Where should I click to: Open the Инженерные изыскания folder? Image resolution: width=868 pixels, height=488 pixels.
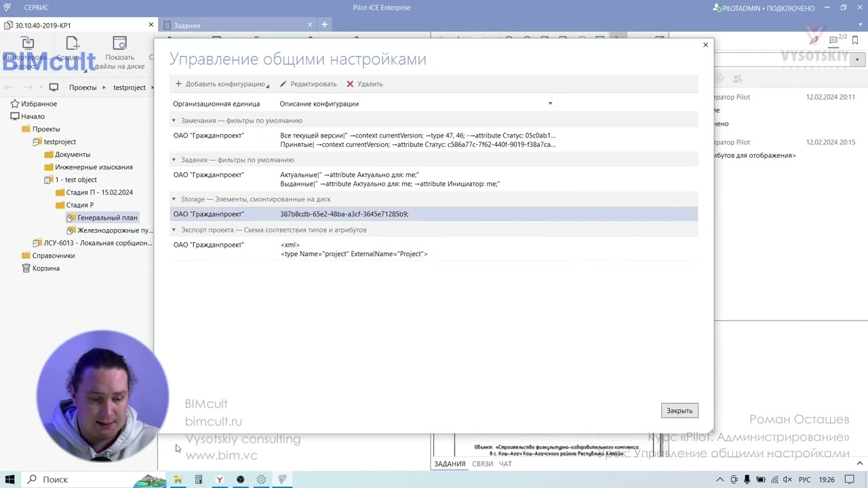pos(94,167)
